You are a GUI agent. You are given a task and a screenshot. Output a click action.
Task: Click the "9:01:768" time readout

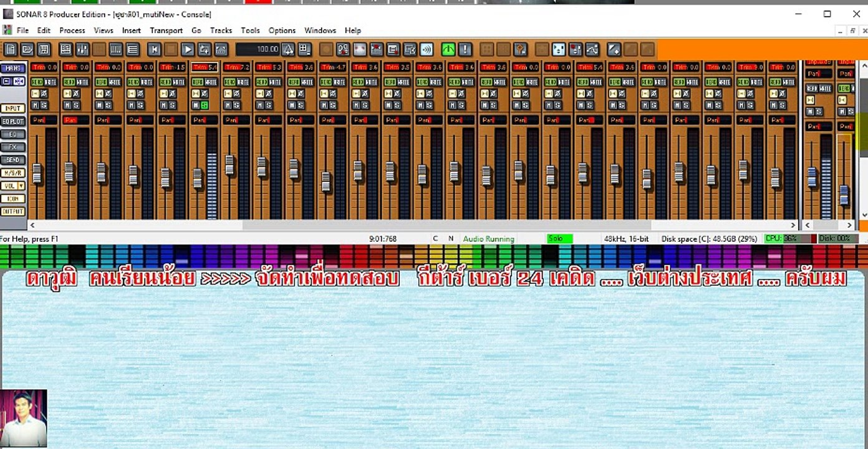click(x=383, y=239)
